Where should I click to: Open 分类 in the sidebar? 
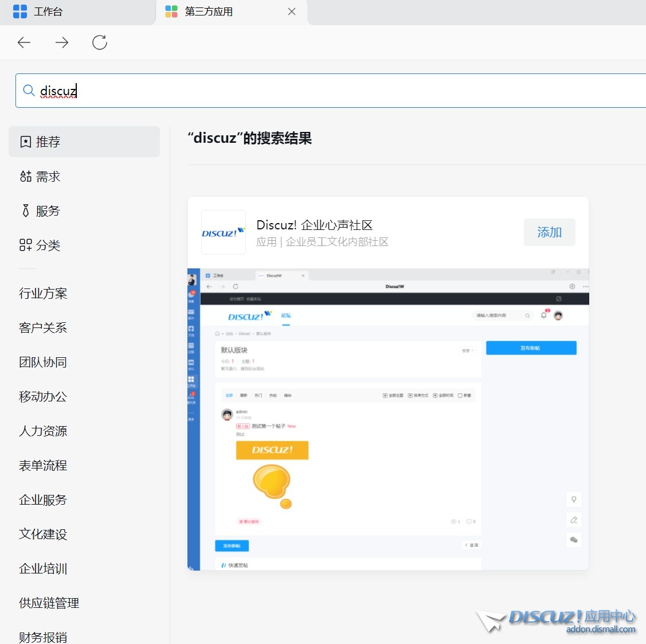pos(48,245)
